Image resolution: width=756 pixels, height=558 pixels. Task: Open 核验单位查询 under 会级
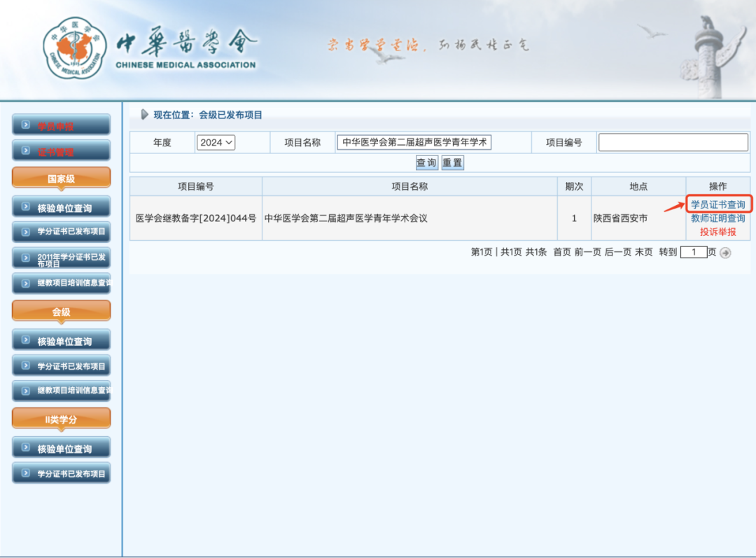(61, 340)
